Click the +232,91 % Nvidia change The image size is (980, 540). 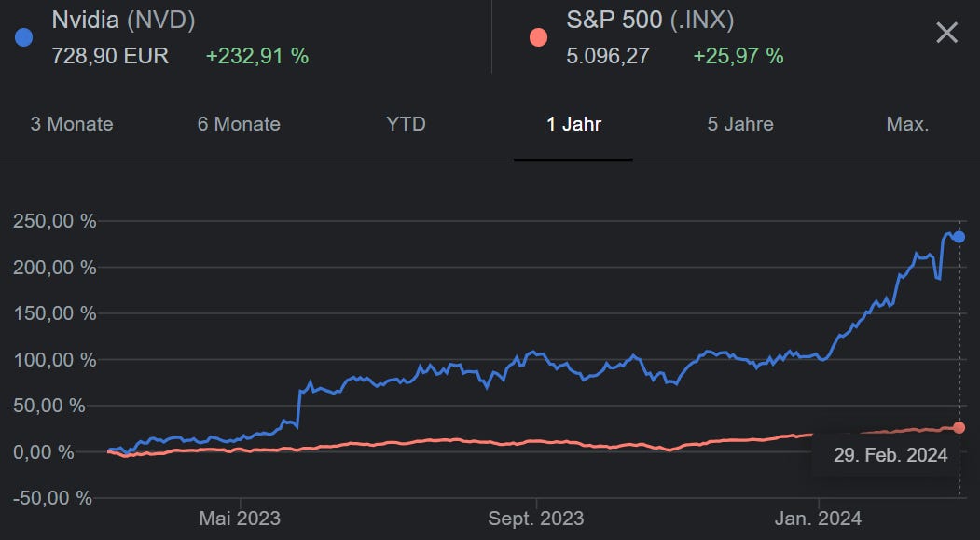pos(257,56)
